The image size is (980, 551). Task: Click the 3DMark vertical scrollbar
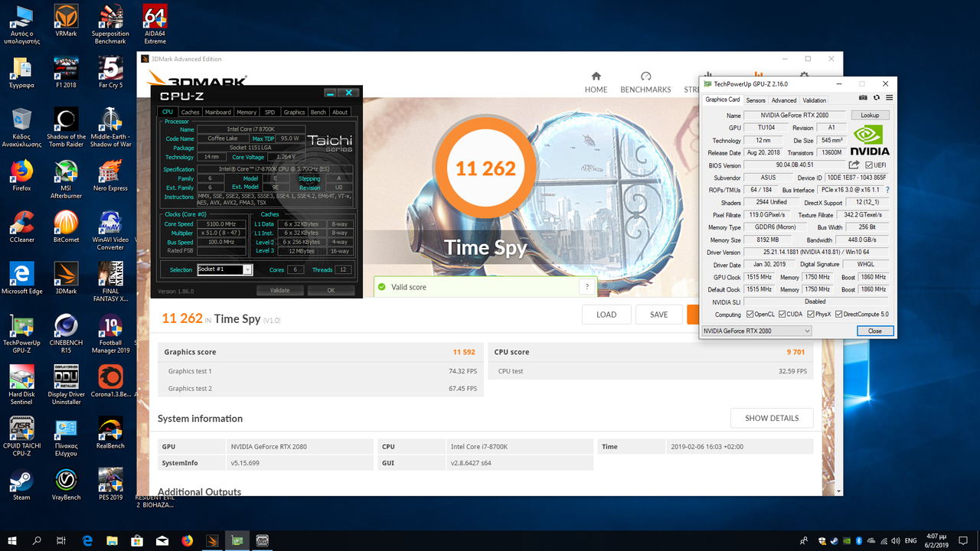coord(839,298)
